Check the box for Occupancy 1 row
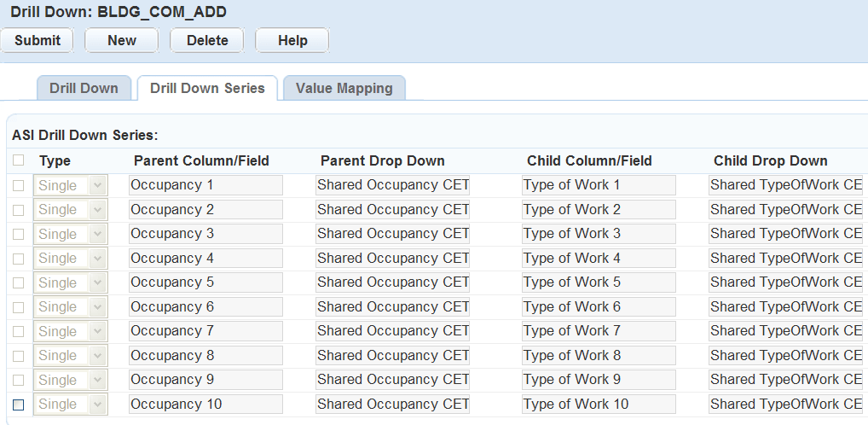The height and width of the screenshot is (425, 868). pos(19,185)
